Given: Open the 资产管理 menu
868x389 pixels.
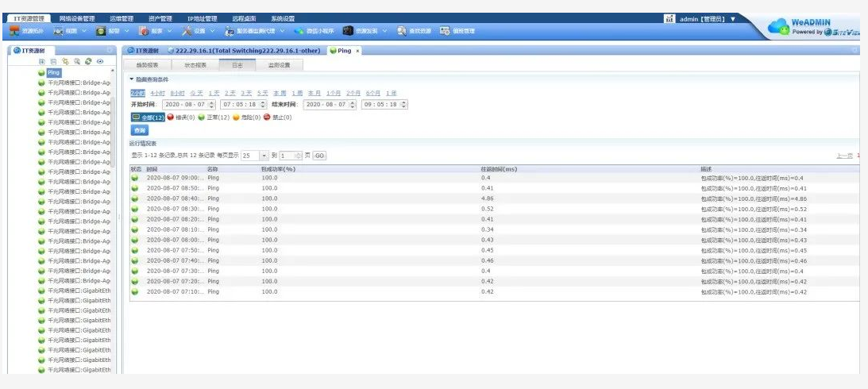Looking at the screenshot, I should [x=160, y=18].
